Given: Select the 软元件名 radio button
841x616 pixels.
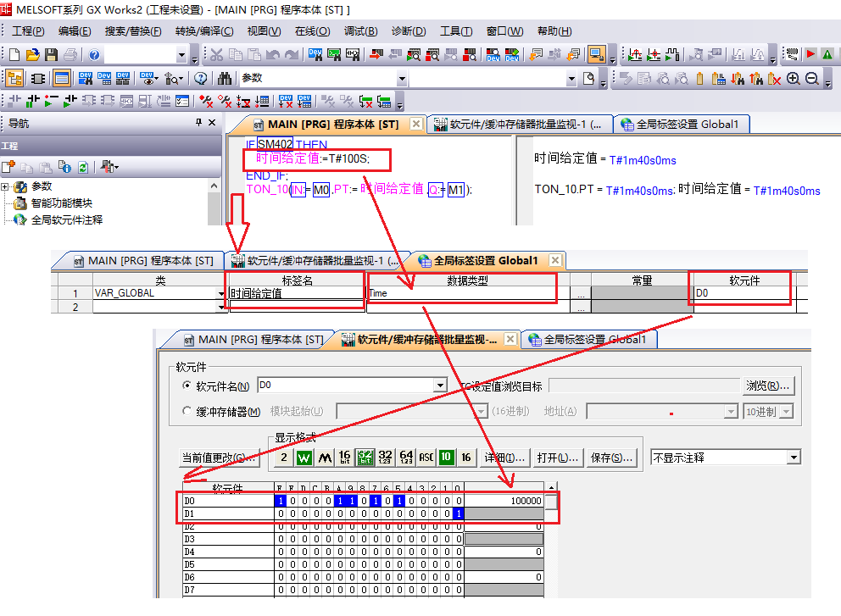Looking at the screenshot, I should (x=188, y=386).
